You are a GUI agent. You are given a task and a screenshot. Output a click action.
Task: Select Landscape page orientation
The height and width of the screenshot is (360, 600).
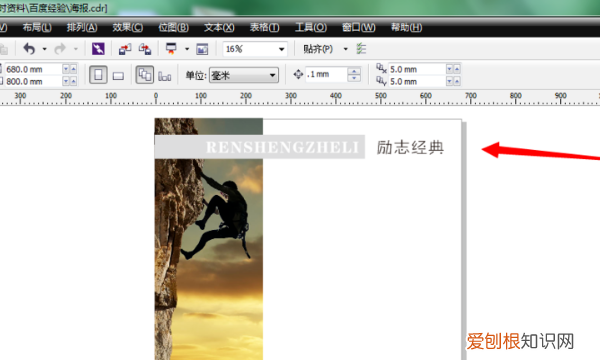[x=118, y=76]
